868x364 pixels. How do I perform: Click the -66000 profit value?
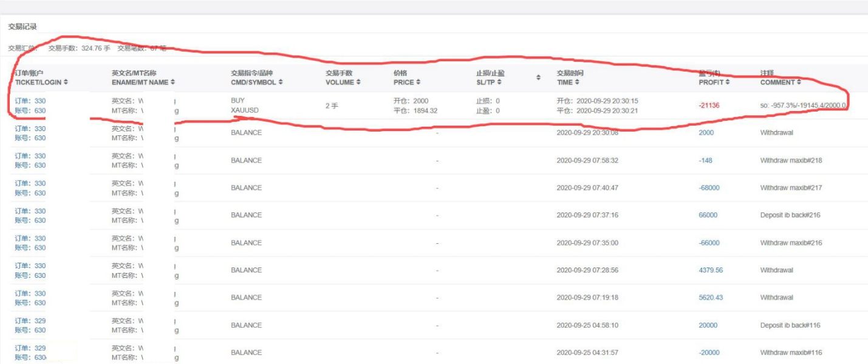pyautogui.click(x=709, y=243)
